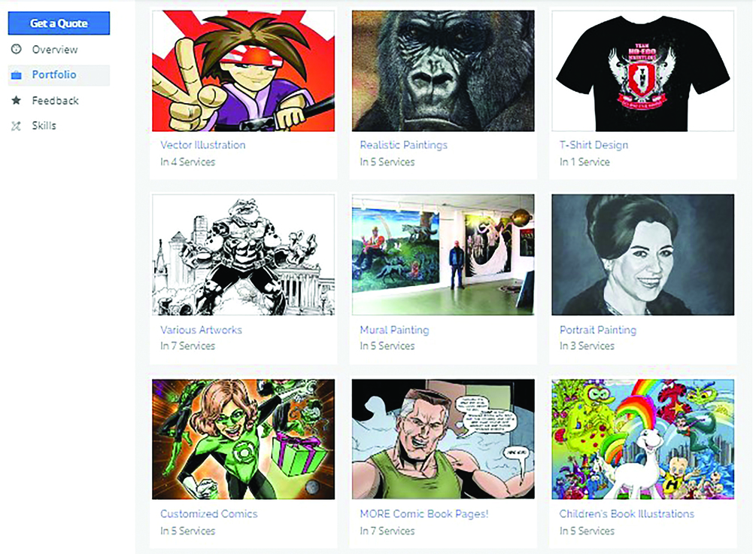Click the Get a Quote button

(59, 23)
